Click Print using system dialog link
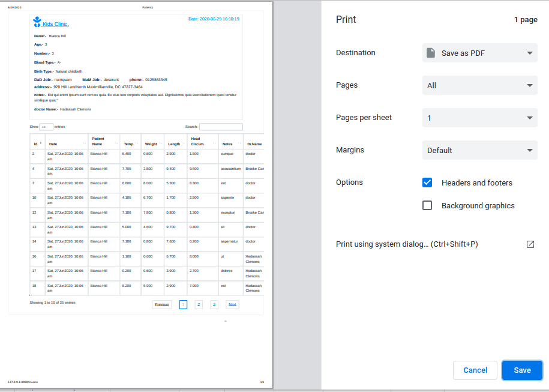 pos(407,244)
